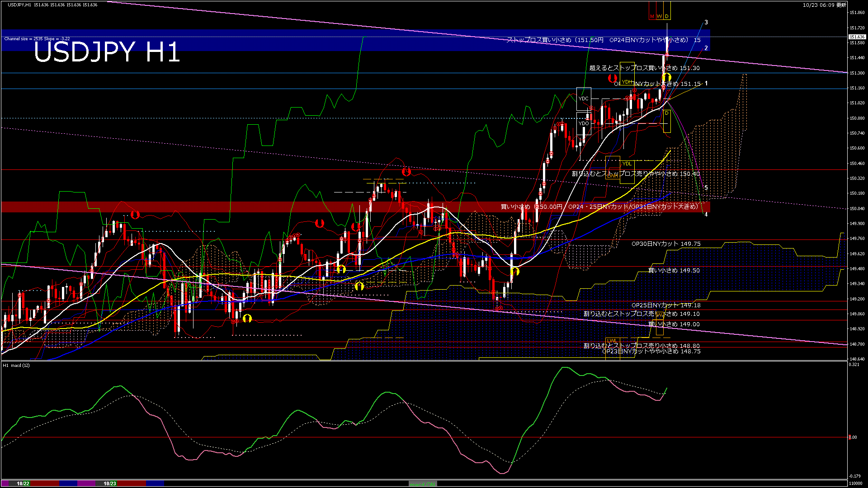Viewport: 868px width, 488px height.
Task: Click the USDJPY H1 chart title
Action: (x=107, y=52)
